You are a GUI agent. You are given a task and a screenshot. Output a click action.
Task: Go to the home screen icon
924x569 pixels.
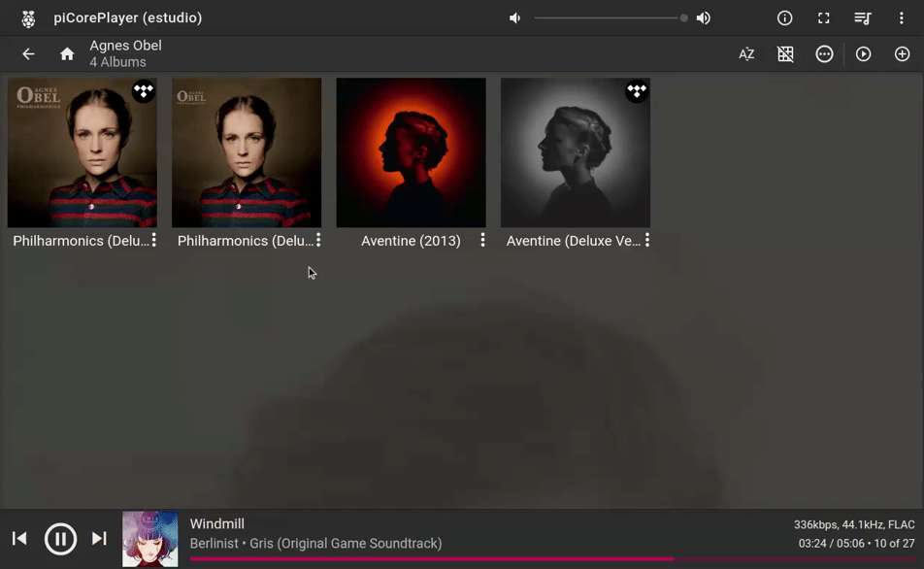tap(67, 54)
